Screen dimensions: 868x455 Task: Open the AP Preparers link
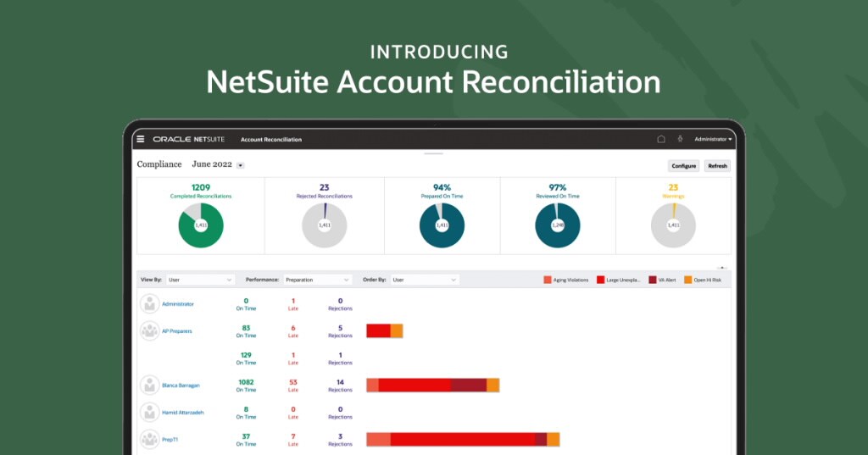177,331
